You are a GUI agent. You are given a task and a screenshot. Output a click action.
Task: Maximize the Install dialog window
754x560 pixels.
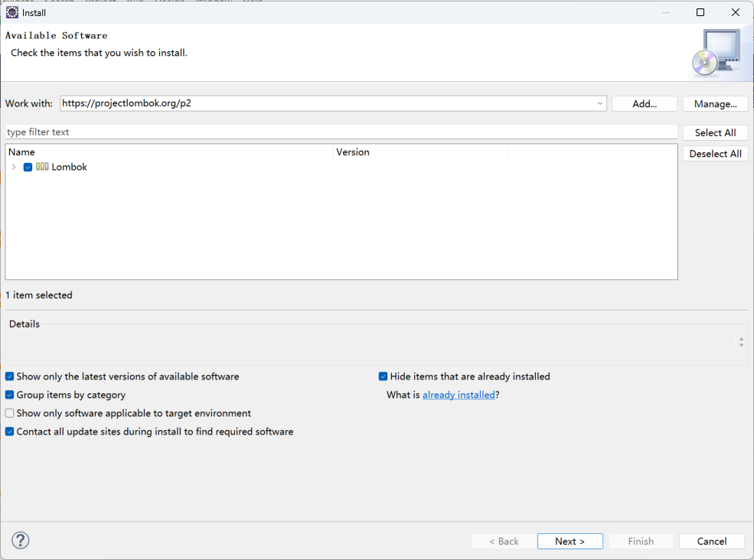tap(700, 12)
